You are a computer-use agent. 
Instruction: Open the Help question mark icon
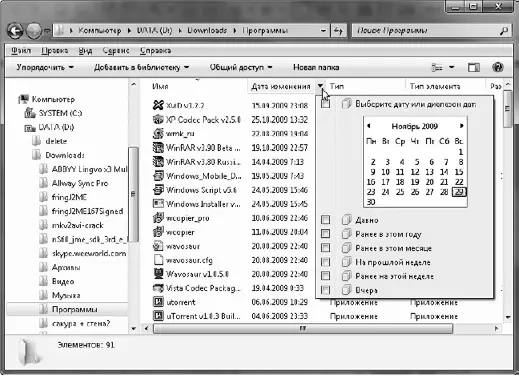(497, 67)
